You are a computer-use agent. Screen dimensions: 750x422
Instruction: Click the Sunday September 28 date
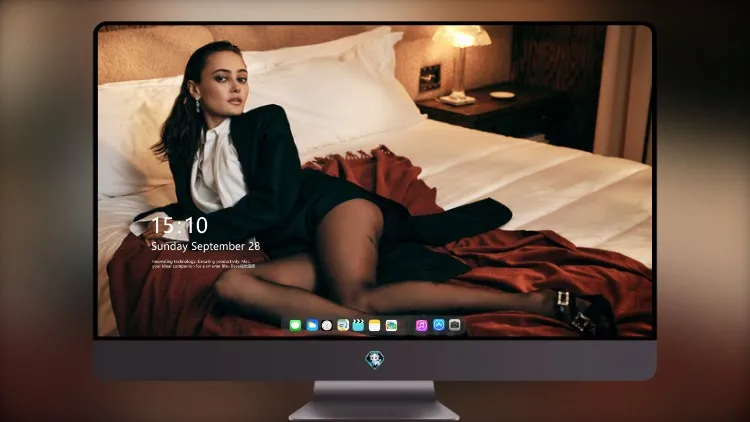click(206, 246)
